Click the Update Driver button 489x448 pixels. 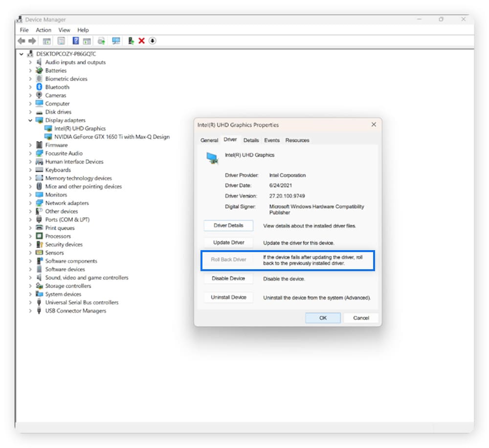(x=228, y=242)
